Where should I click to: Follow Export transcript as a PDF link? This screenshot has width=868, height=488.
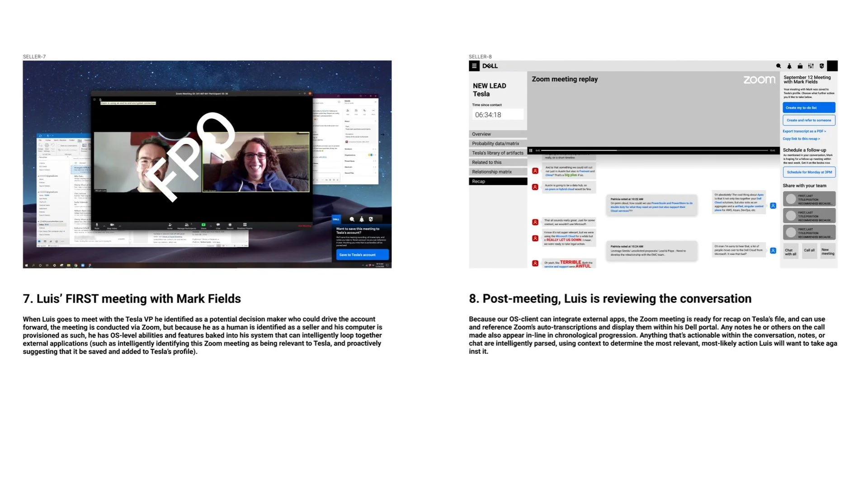[x=804, y=131]
